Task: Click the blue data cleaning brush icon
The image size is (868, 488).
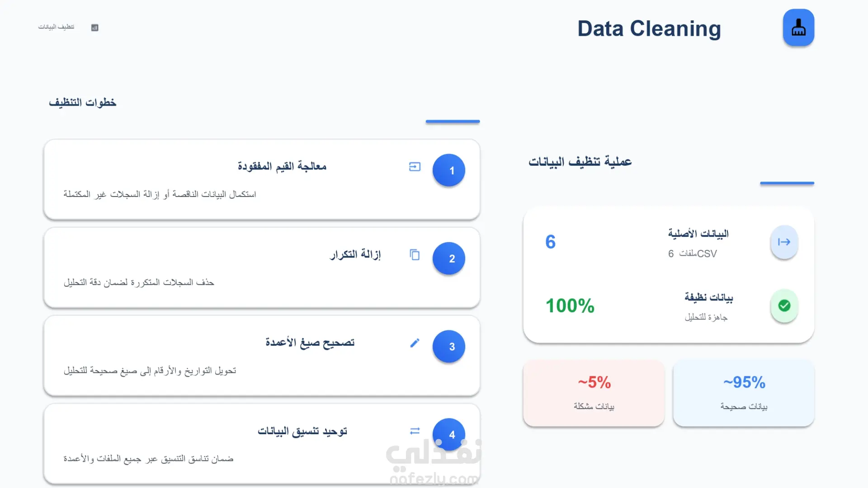Action: pos(798,28)
